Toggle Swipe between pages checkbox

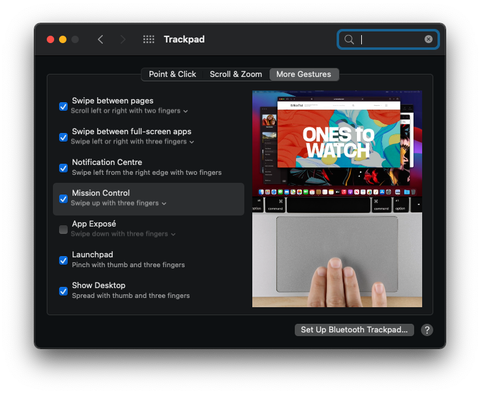(x=63, y=106)
